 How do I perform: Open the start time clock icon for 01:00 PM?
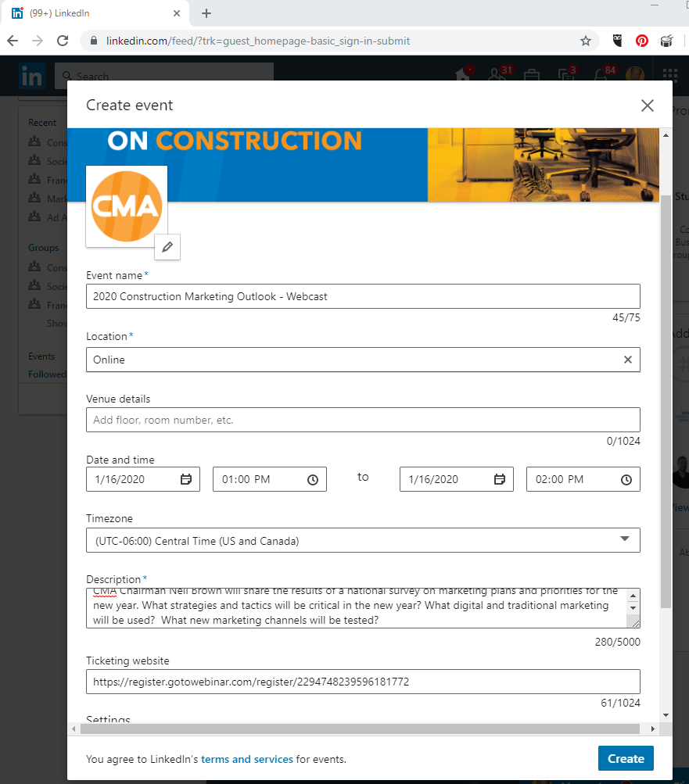313,479
